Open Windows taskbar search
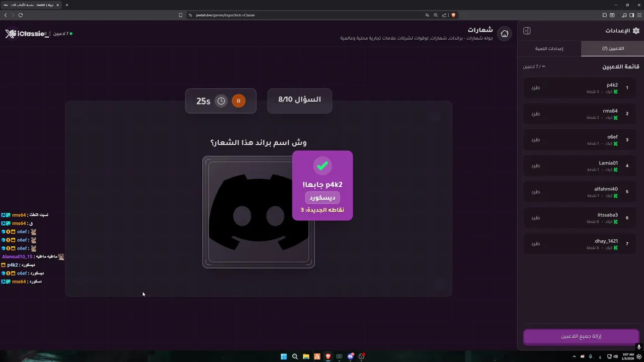 click(295, 356)
